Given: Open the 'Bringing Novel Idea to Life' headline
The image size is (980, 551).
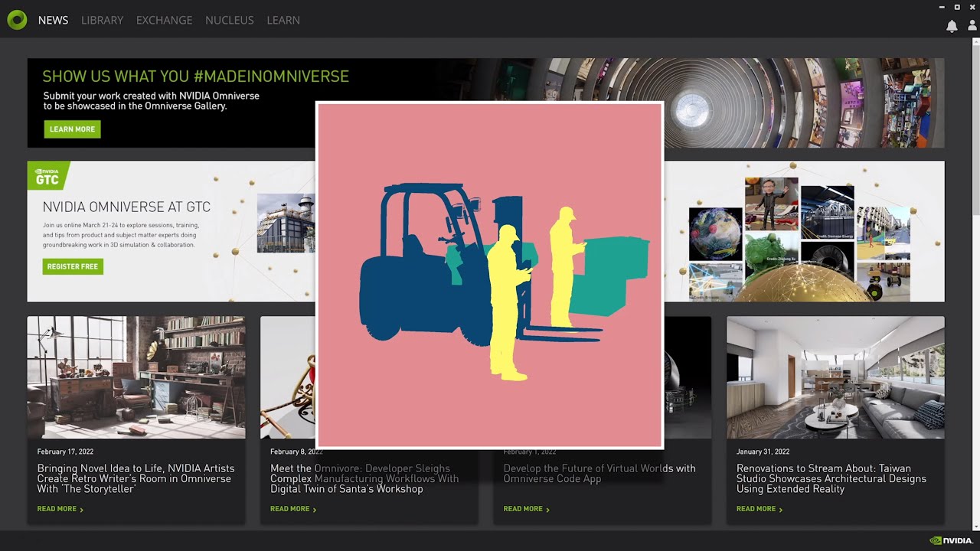Looking at the screenshot, I should click(136, 478).
